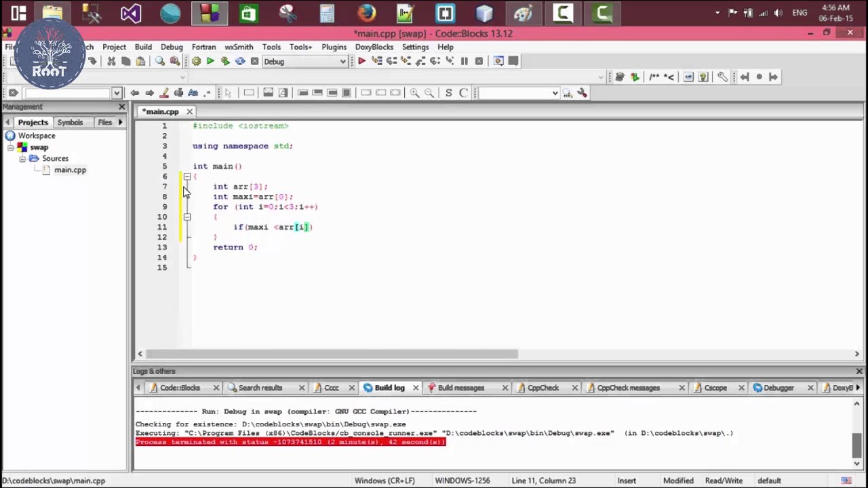Screen dimensions: 868x488
Task: Click the Step into debug icon
Action: tap(406, 61)
